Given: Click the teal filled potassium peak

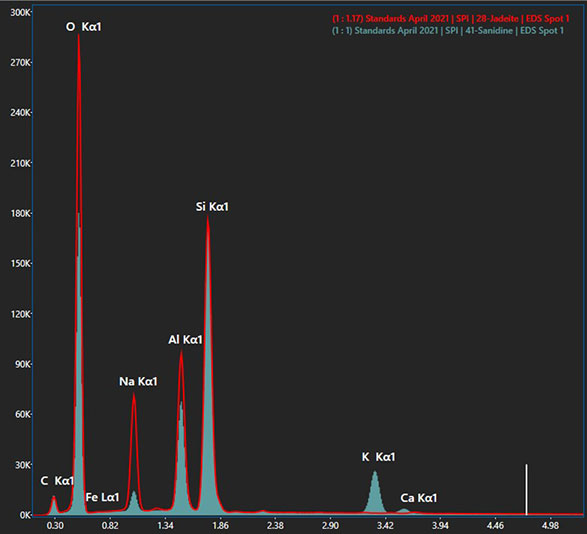Looking at the screenshot, I should [x=375, y=494].
